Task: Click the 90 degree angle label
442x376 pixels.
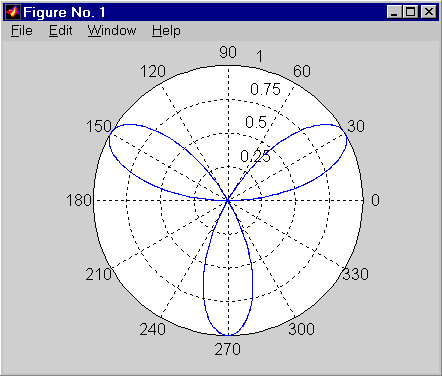Action: [228, 52]
